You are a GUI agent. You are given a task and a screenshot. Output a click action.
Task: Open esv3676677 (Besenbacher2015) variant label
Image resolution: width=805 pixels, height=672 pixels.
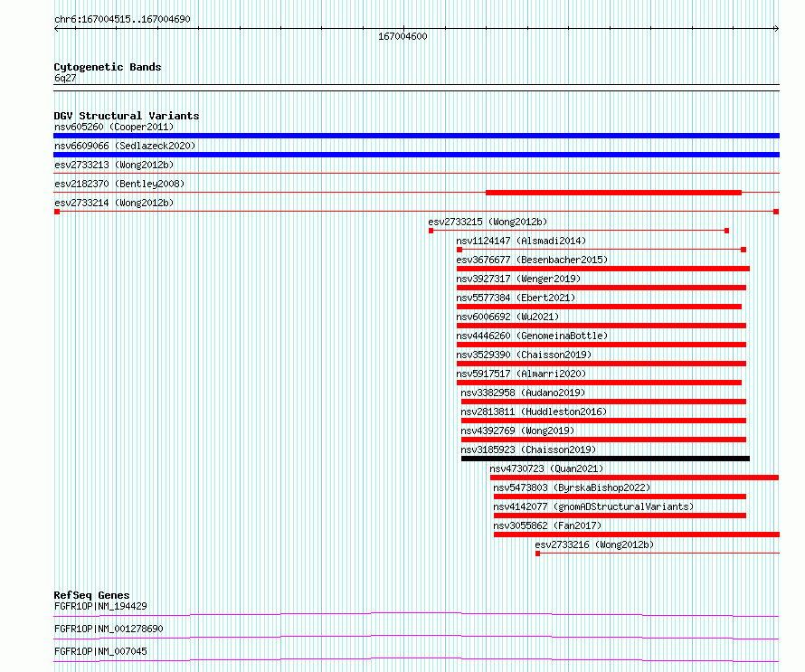click(x=532, y=260)
